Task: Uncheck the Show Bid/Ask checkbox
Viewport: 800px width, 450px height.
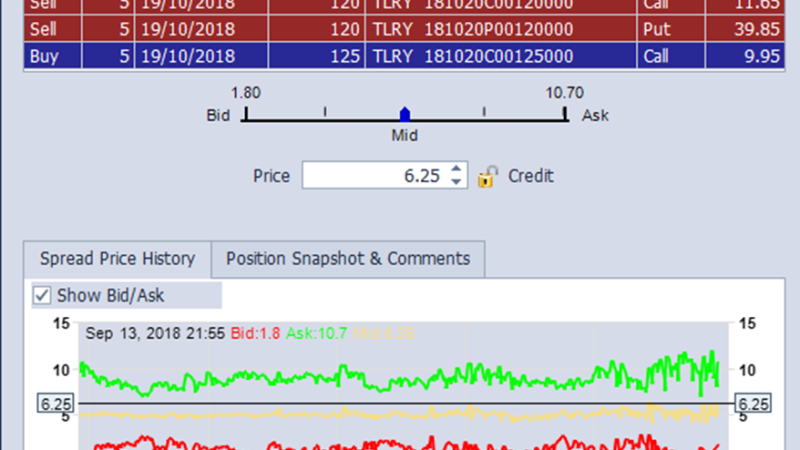Action: pos(42,295)
